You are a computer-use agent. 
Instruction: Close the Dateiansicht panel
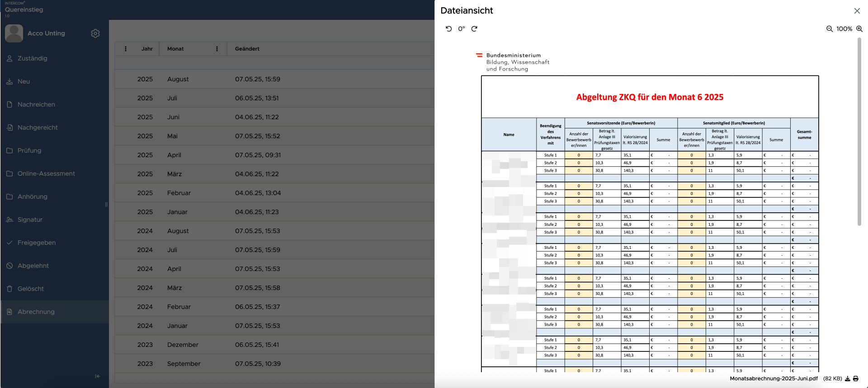857,11
